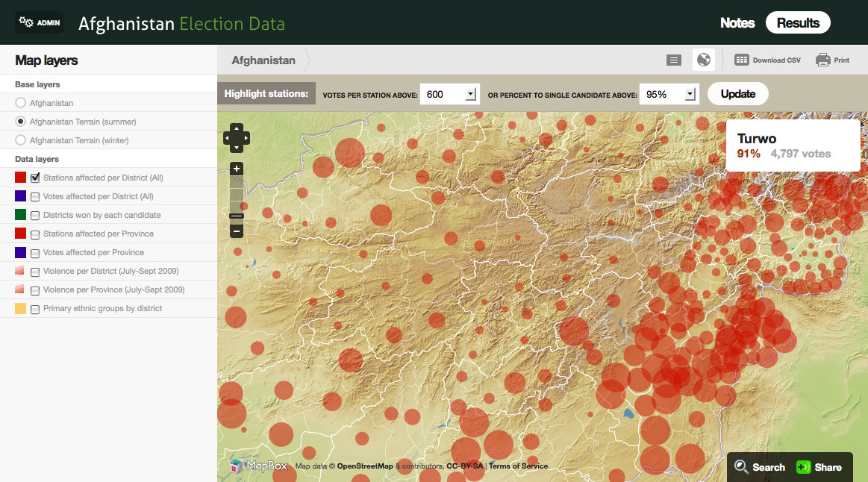Pan the map right arrow
Viewport: 868px width, 482px height.
click(246, 138)
